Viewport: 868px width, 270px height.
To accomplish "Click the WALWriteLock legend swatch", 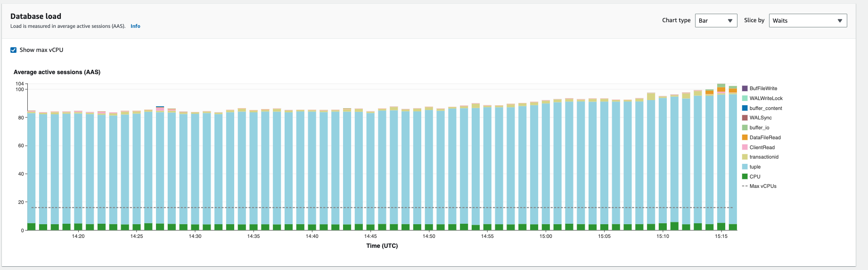I will pyautogui.click(x=745, y=98).
